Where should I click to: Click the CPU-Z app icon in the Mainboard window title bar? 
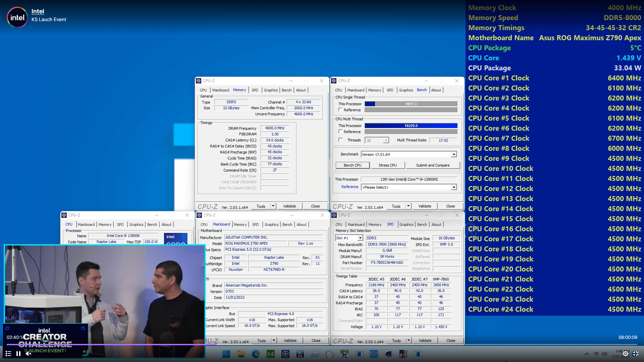pyautogui.click(x=200, y=215)
